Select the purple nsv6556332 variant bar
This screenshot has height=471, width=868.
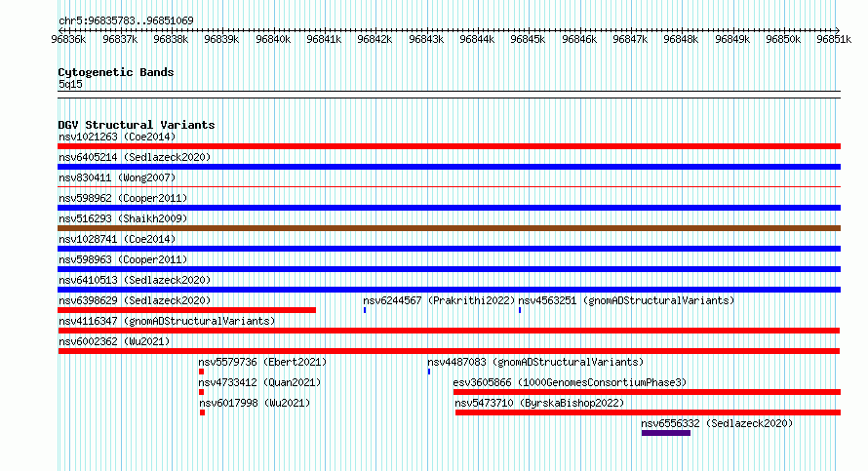point(666,433)
